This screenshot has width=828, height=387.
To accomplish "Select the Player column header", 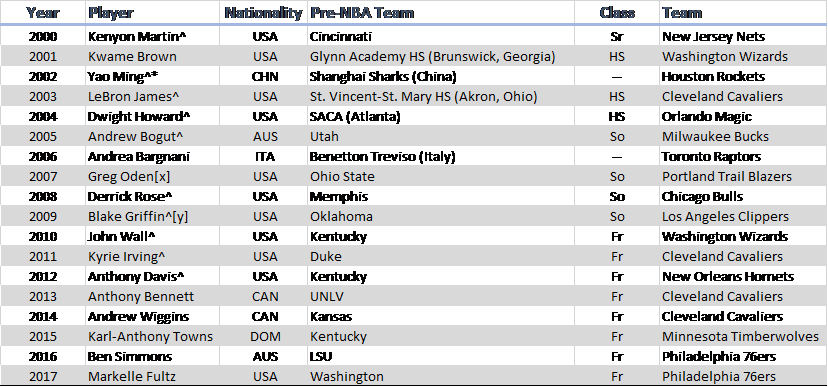I will click(153, 12).
